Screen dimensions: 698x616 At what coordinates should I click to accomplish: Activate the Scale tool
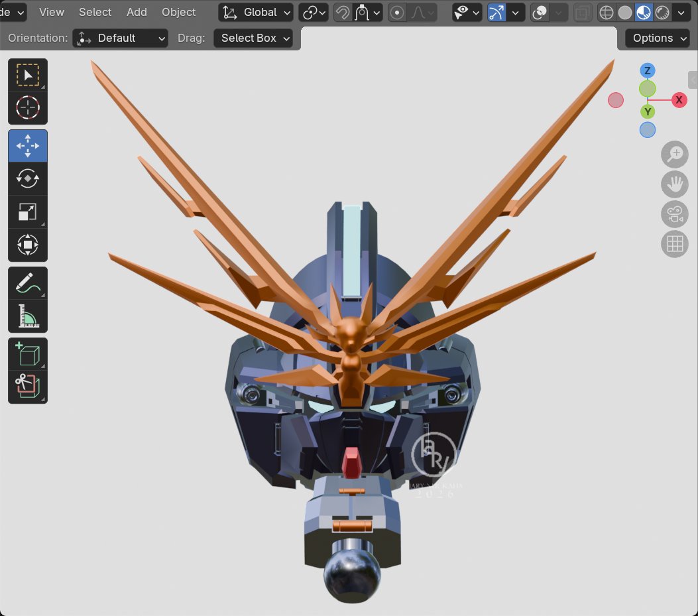(x=28, y=212)
